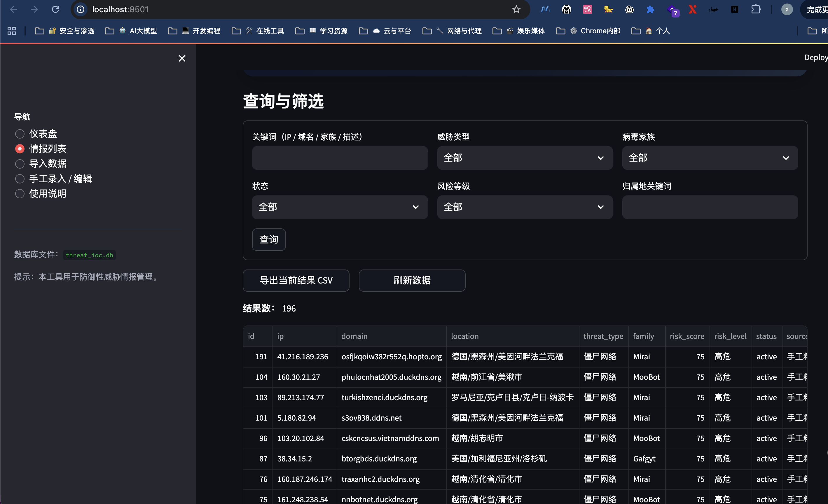Expand the 病毒家族 dropdown

click(x=710, y=158)
